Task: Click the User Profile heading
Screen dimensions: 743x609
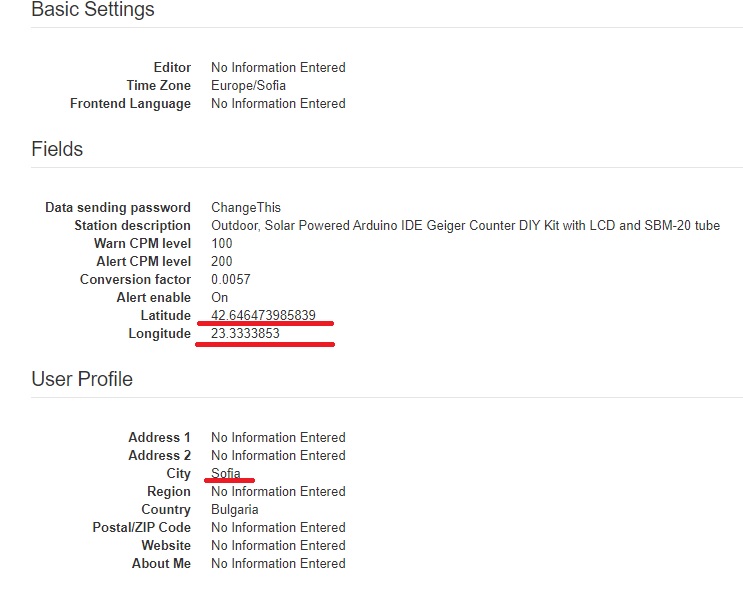Action: 82,379
